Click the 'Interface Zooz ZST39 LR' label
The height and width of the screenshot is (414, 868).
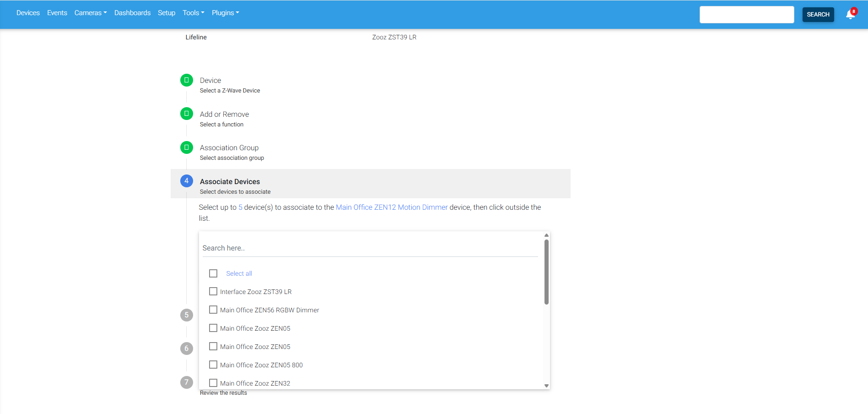tap(256, 292)
